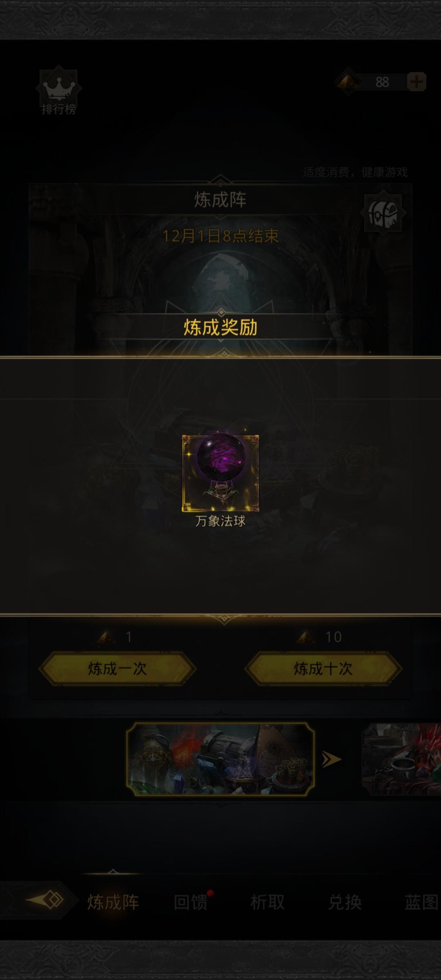
Task: Select the next reward pool banner
Action: (x=401, y=759)
